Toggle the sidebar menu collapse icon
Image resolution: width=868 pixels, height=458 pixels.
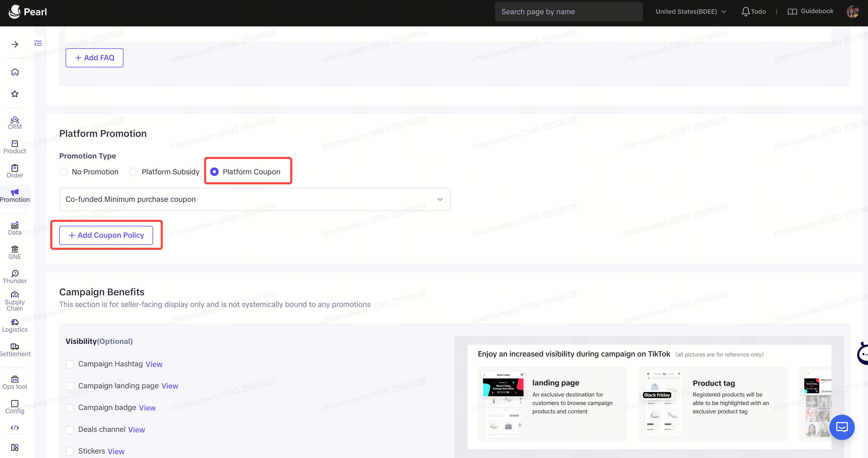tap(38, 43)
